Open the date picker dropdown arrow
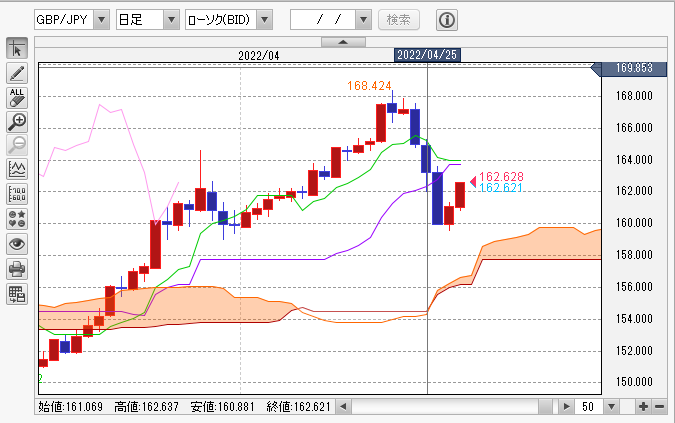Viewport: 675px width, 423px height. 363,20
